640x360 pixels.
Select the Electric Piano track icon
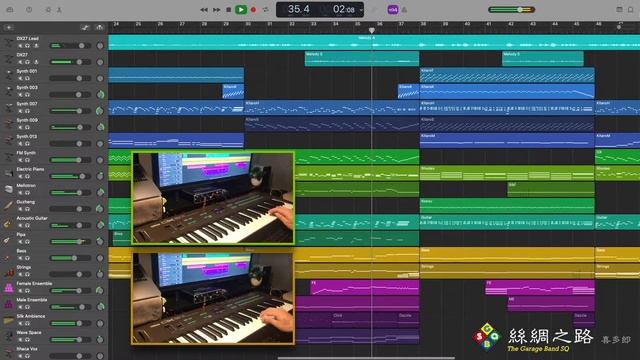tap(9, 173)
